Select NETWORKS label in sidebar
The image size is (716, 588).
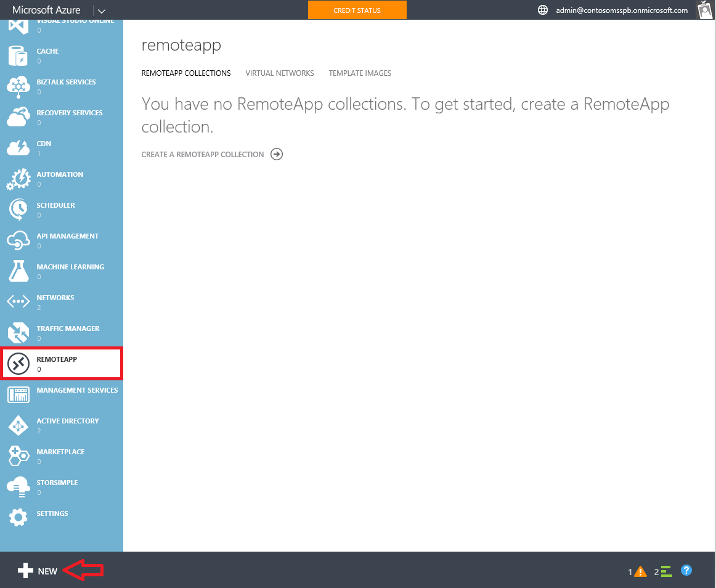tap(55, 298)
